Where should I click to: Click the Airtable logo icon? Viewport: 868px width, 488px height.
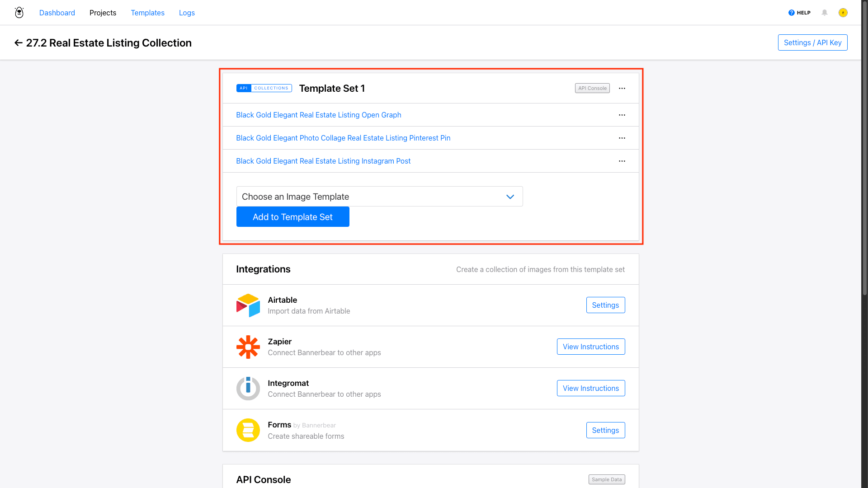point(248,305)
